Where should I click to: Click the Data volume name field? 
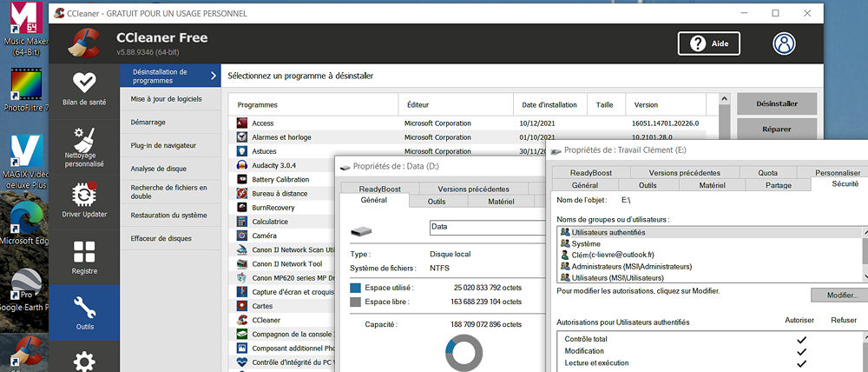pos(487,228)
